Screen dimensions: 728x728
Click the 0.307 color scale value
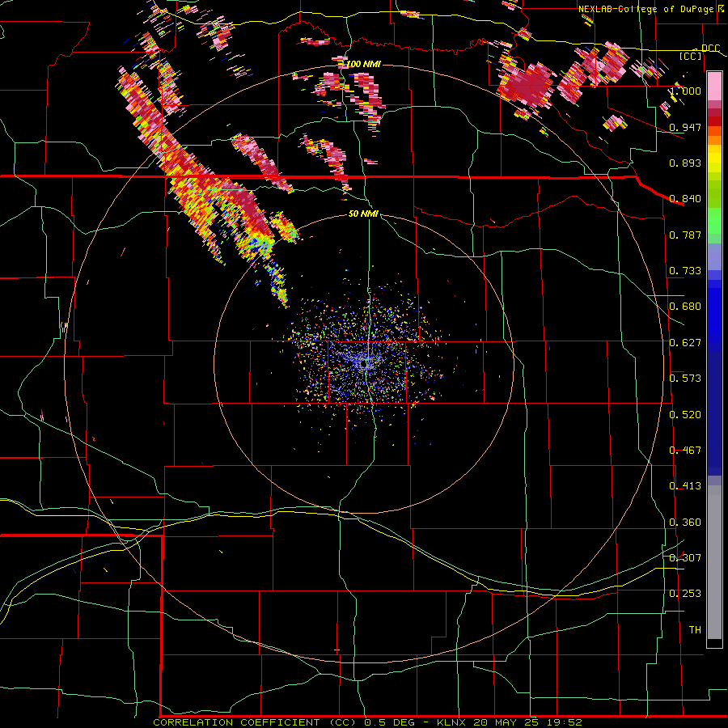pos(685,558)
